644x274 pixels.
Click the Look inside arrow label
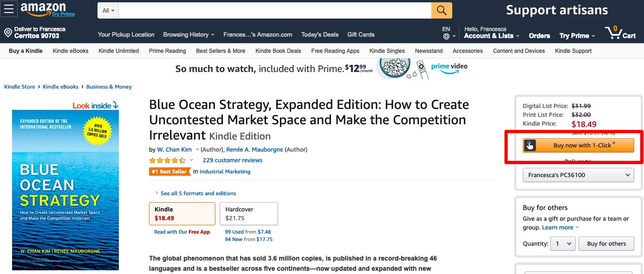point(96,106)
